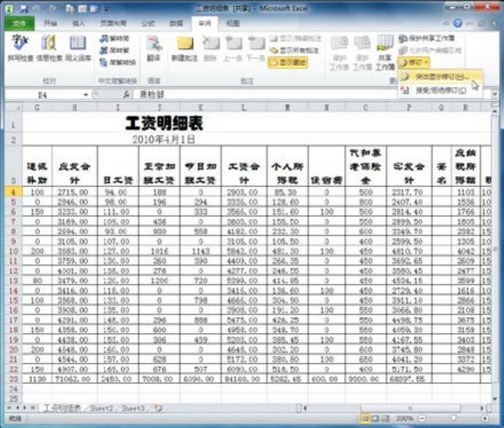Viewport: 504px width, 428px height.
Task: Click the fx insert function button
Action: [x=127, y=95]
